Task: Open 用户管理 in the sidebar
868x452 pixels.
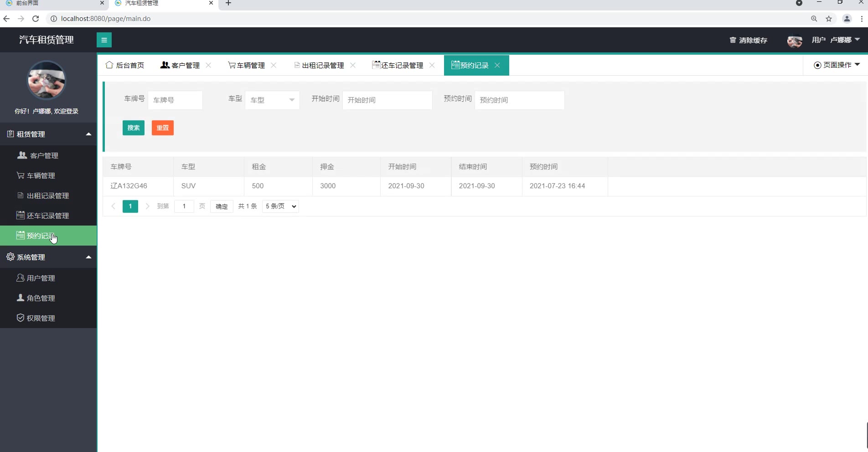Action: point(48,278)
